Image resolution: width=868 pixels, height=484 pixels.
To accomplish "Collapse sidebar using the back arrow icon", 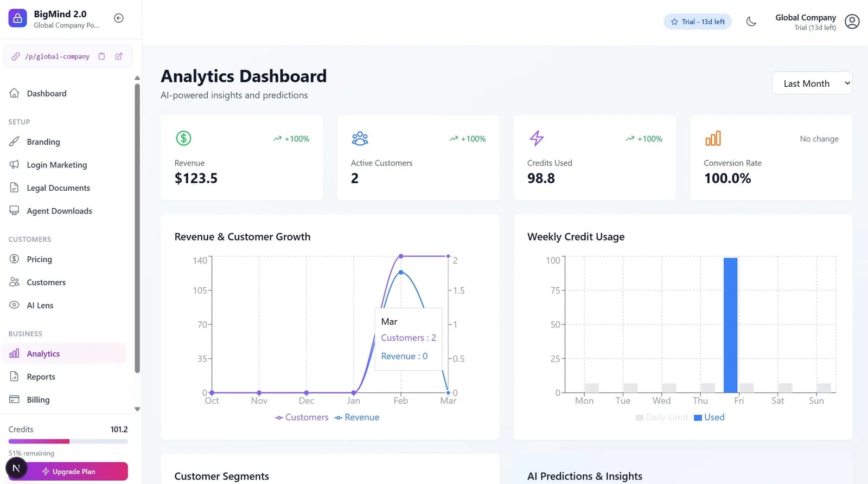I will 119,18.
